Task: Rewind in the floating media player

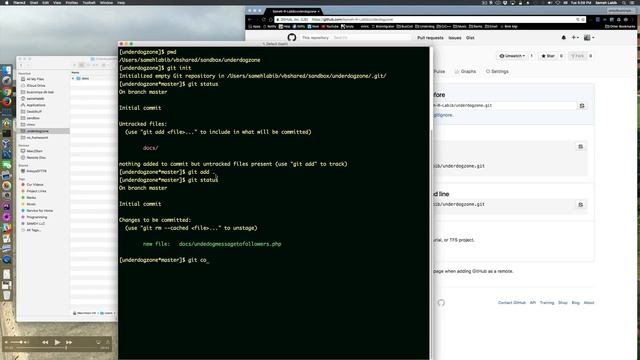Action: click(45, 342)
